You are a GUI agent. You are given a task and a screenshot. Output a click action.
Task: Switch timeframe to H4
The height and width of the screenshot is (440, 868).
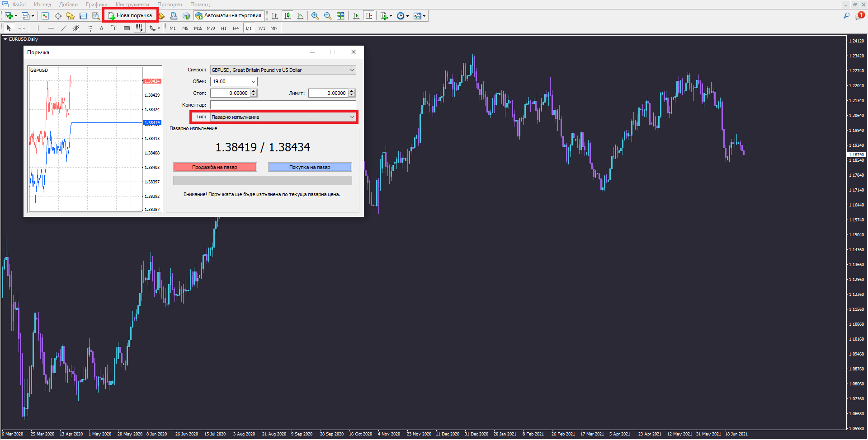tap(236, 28)
